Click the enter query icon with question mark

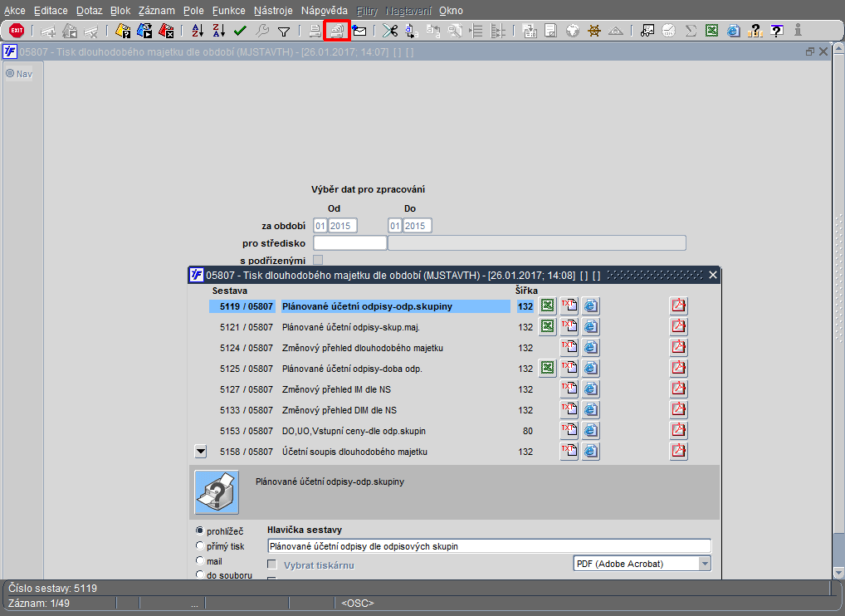point(123,31)
